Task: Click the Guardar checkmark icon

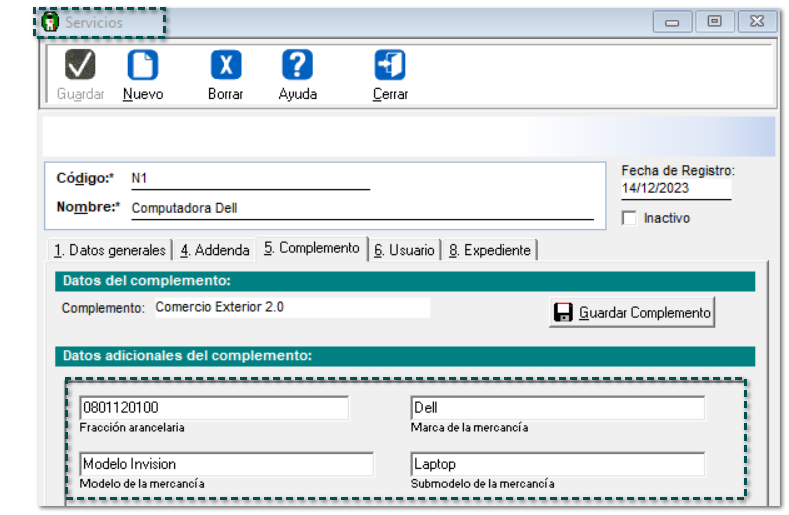Action: (80, 64)
